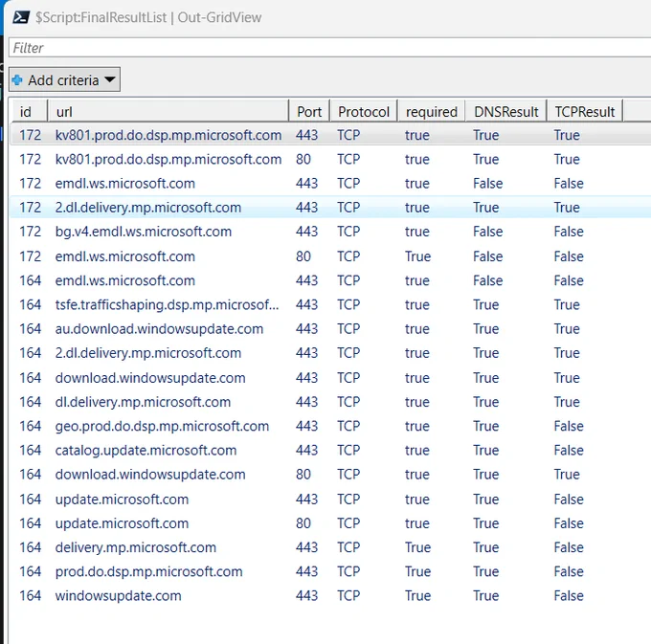Sort by the required column header
The image size is (651, 644).
click(432, 111)
